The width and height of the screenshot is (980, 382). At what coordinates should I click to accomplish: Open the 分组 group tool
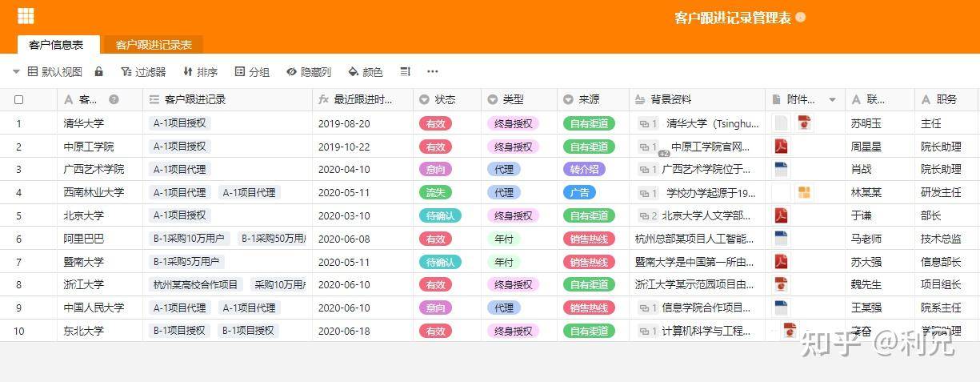252,72
